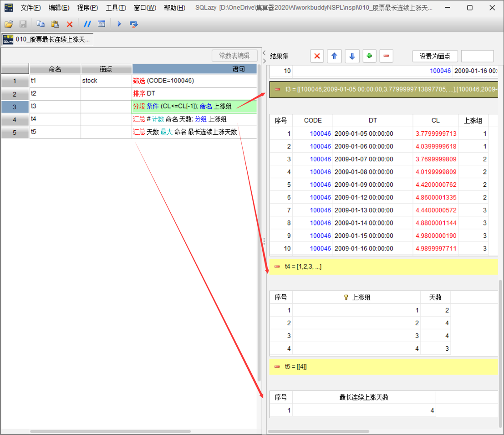Image resolution: width=504 pixels, height=435 pixels.
Task: Click the input field beside 设置为锚点
Action: point(477,56)
